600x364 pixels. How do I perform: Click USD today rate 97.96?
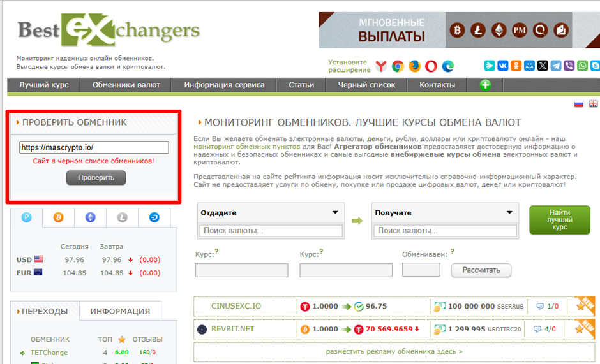tap(74, 259)
